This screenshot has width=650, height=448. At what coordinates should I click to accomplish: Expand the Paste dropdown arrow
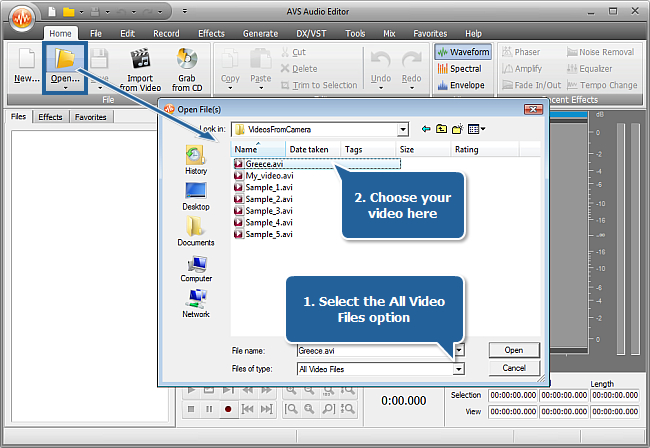point(261,88)
